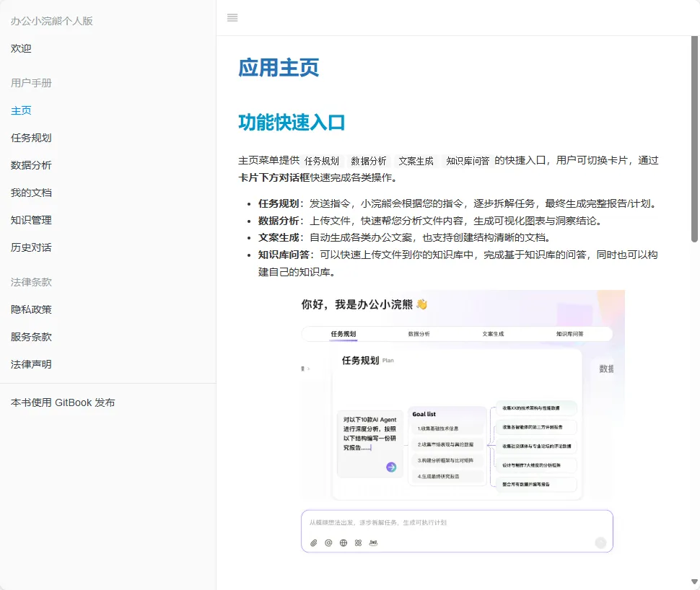Open 法律声明 in the sidebar
This screenshot has width=700, height=590.
click(31, 365)
